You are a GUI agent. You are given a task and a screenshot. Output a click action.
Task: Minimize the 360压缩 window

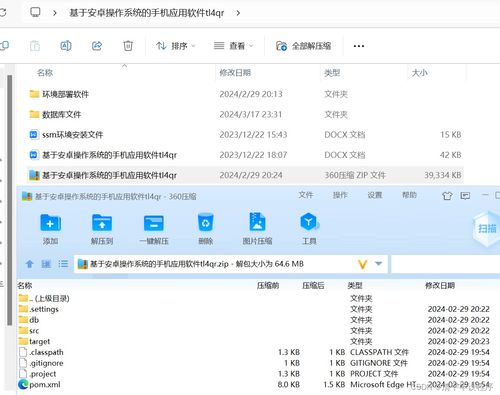tap(485, 195)
